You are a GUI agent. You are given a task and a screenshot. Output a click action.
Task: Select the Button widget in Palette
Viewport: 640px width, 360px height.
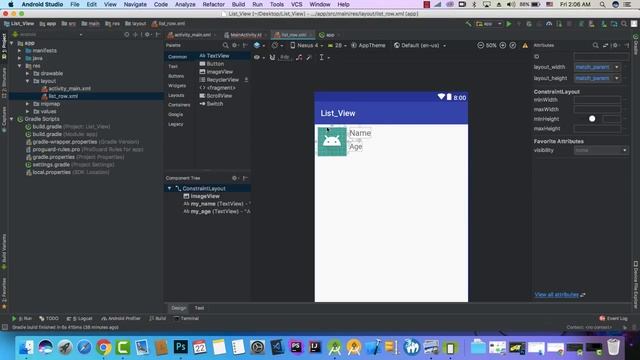(x=211, y=64)
